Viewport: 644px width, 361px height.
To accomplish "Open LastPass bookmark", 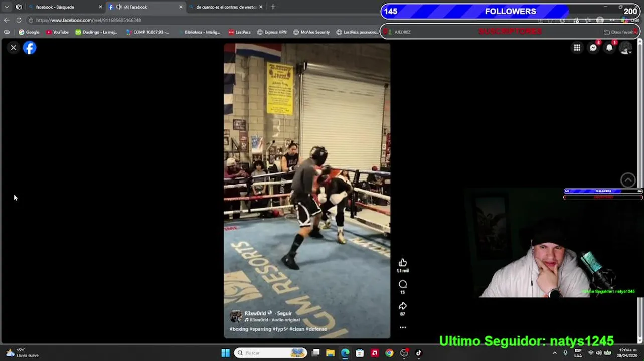I will (239, 32).
